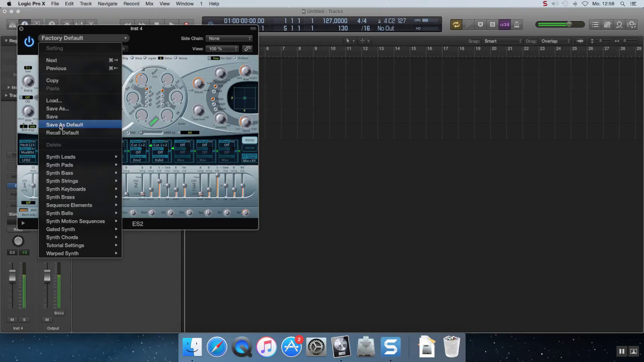644x362 pixels.
Task: Select Load... in the preset menu
Action: (80, 101)
